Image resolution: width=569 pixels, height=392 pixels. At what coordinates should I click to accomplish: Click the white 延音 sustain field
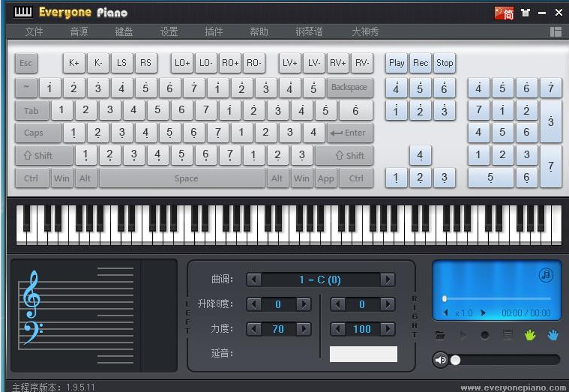pos(364,354)
